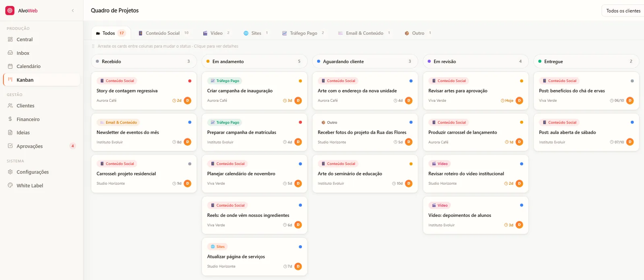The width and height of the screenshot is (644, 280).
Task: Open card Preparar campanha de matrículas
Action: [x=254, y=132]
